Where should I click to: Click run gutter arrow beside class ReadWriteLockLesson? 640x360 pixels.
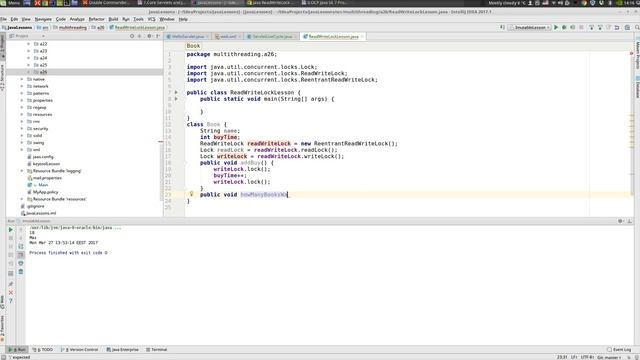point(176,92)
